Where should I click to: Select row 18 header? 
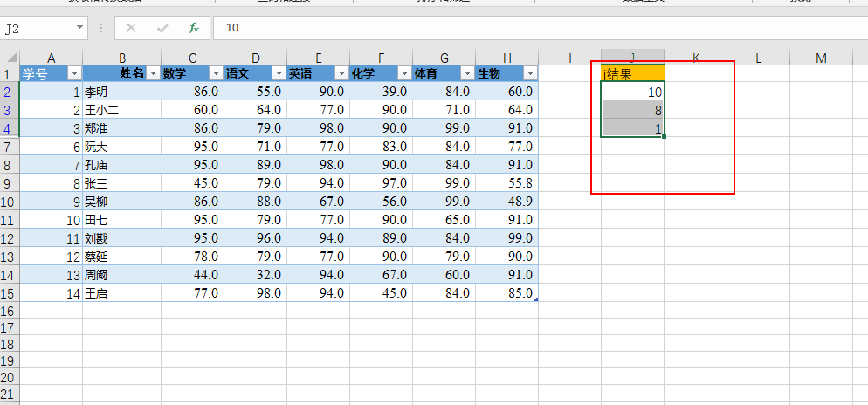click(10, 344)
